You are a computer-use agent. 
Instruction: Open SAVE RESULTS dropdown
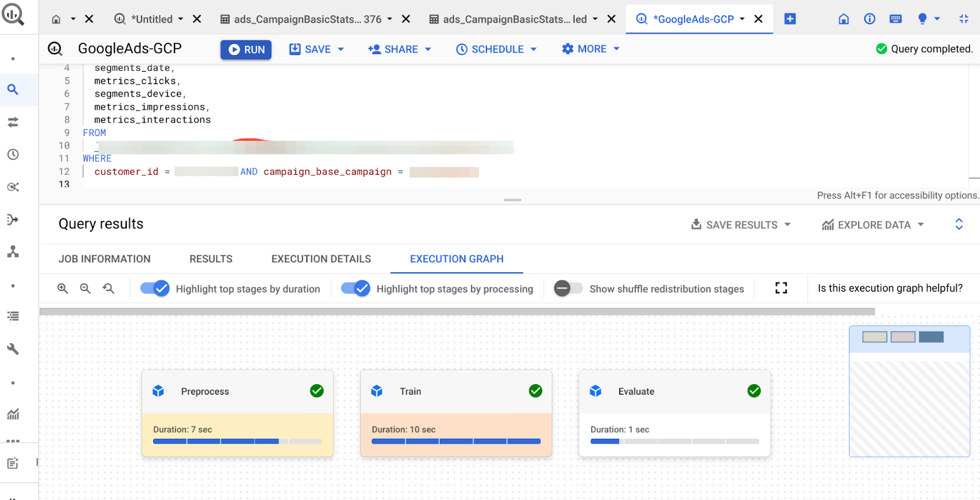[x=741, y=225]
